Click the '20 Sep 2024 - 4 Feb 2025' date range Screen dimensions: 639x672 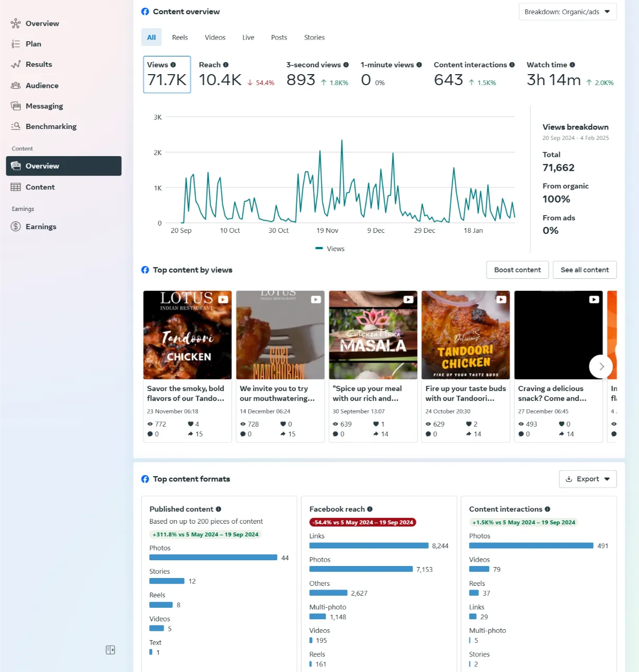click(x=575, y=138)
